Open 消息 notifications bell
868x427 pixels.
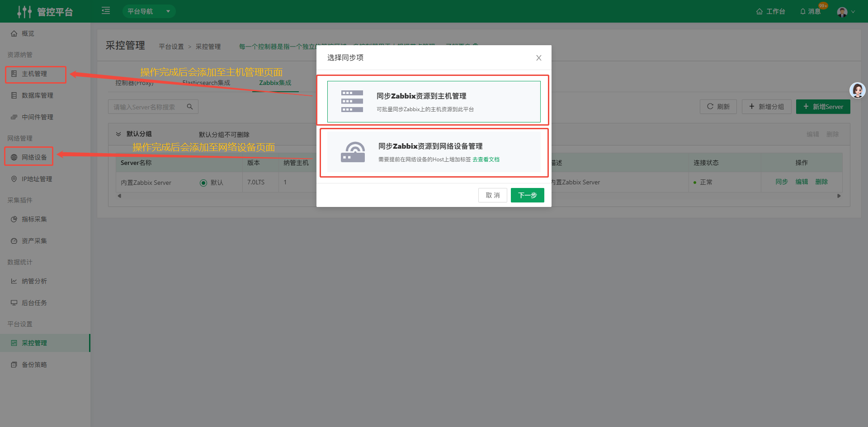pyautogui.click(x=811, y=11)
